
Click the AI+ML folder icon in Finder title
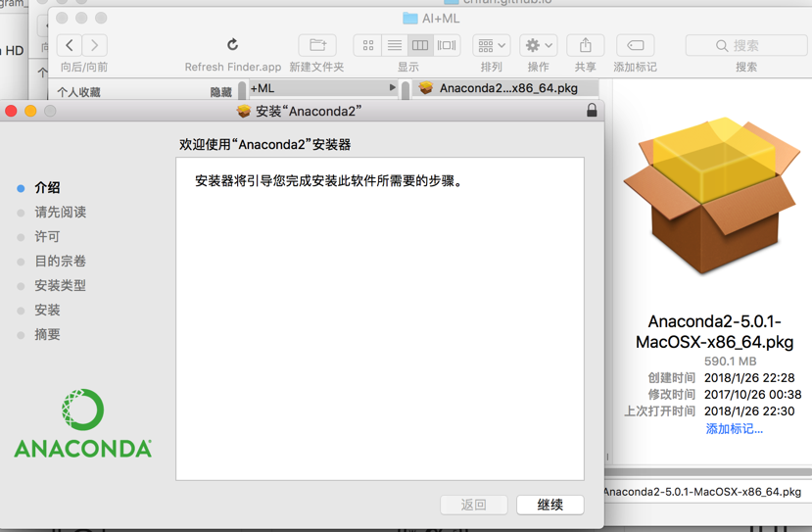(410, 19)
